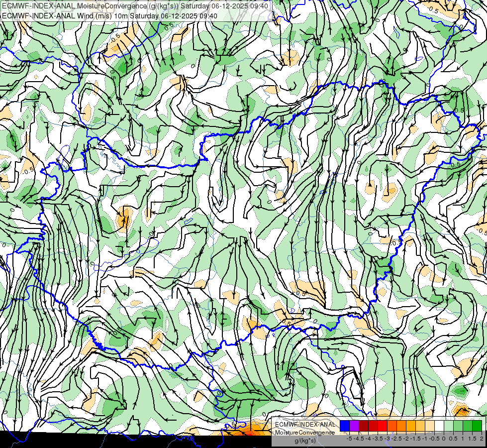Click the MoistureConvergence label in legend box
This screenshot has height=448, width=487.
click(305, 433)
